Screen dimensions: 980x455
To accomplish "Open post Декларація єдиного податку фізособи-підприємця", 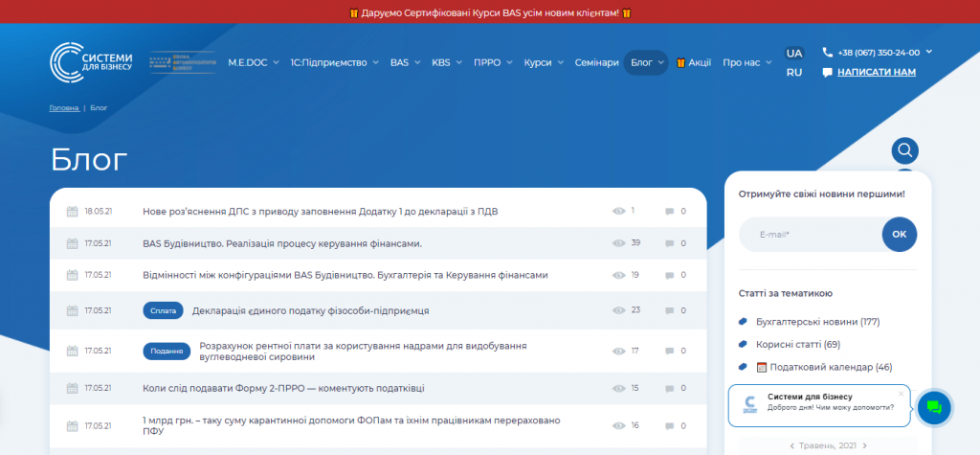I will tap(311, 311).
